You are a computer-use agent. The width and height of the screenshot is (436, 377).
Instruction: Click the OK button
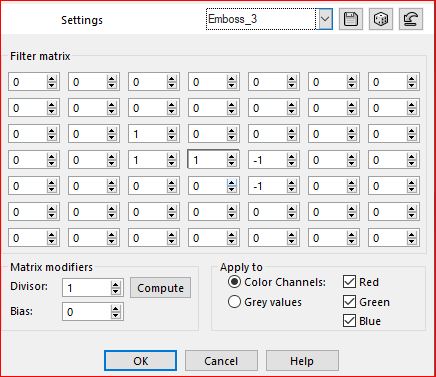click(140, 361)
